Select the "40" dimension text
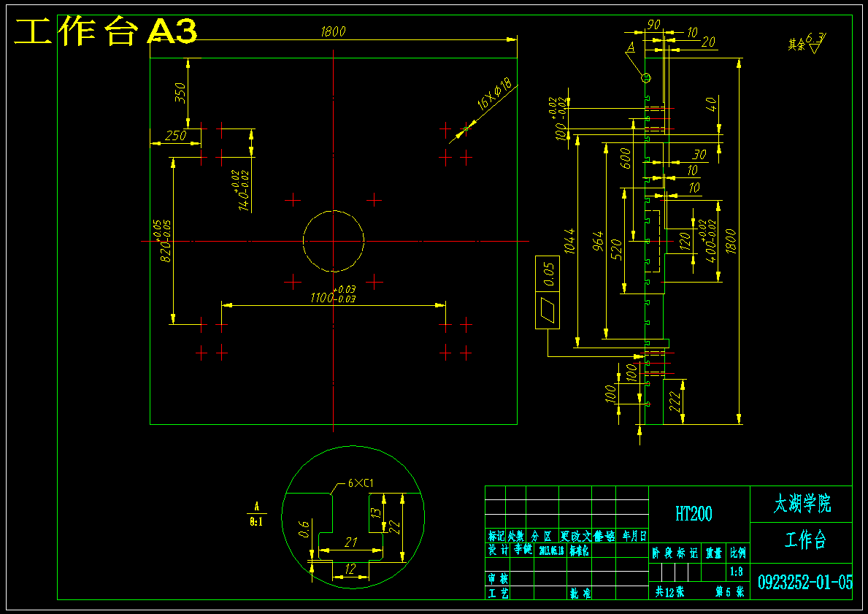This screenshot has height=614, width=868. [x=712, y=104]
